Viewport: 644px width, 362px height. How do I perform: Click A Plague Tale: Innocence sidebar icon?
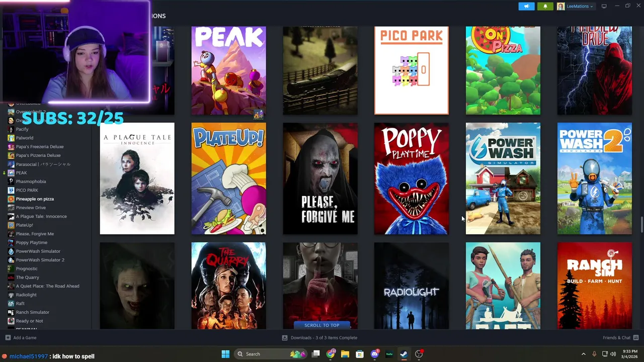tap(11, 216)
